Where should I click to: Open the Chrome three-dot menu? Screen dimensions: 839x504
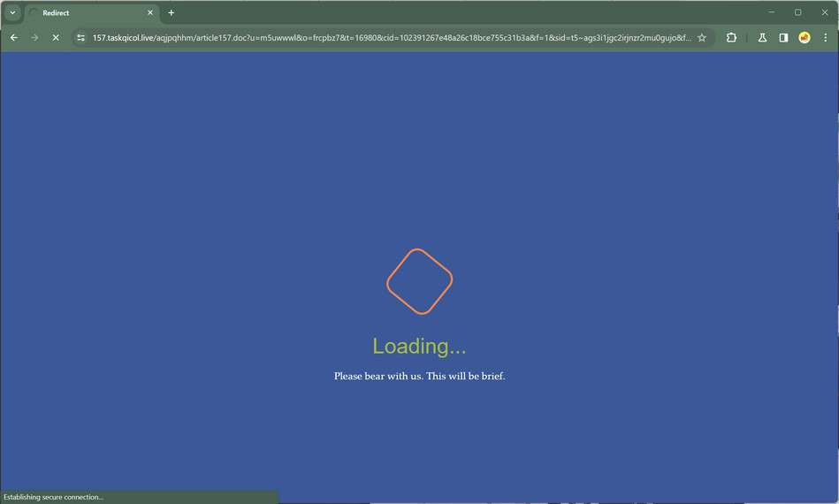tap(825, 37)
